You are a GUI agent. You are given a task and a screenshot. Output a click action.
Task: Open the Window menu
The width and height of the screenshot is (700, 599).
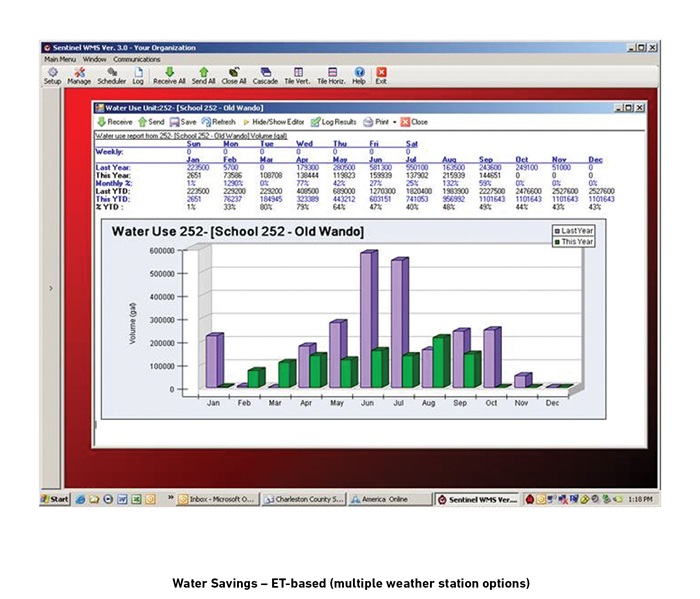click(x=94, y=59)
